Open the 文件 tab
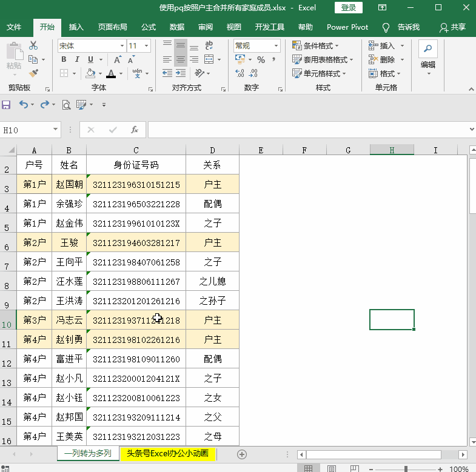Viewport: 476px width, 472px height. coord(14,27)
